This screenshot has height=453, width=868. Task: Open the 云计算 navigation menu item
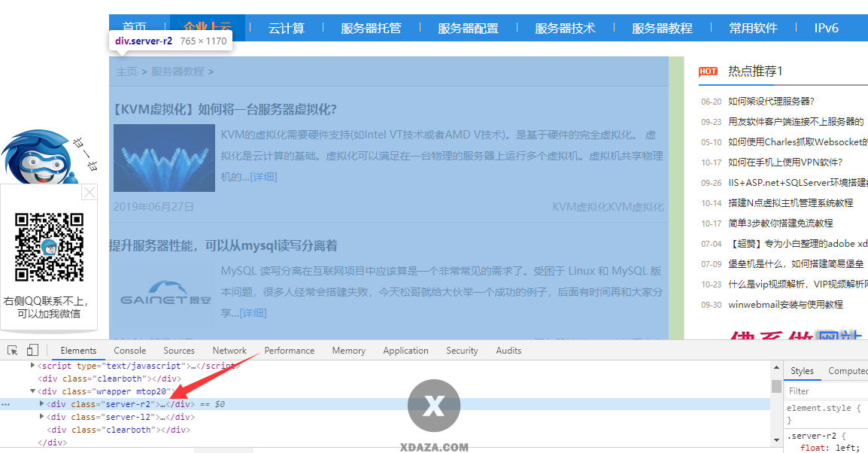(x=286, y=29)
